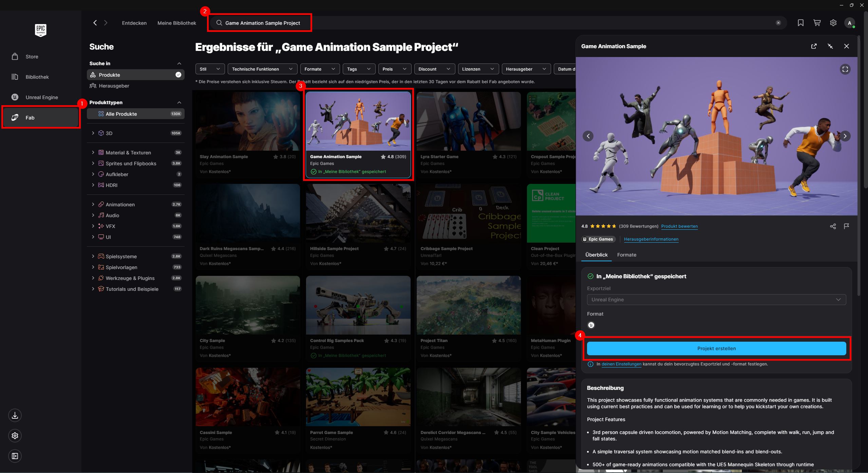The image size is (868, 473).
Task: Open the Lyra Starter Game card
Action: tap(469, 135)
